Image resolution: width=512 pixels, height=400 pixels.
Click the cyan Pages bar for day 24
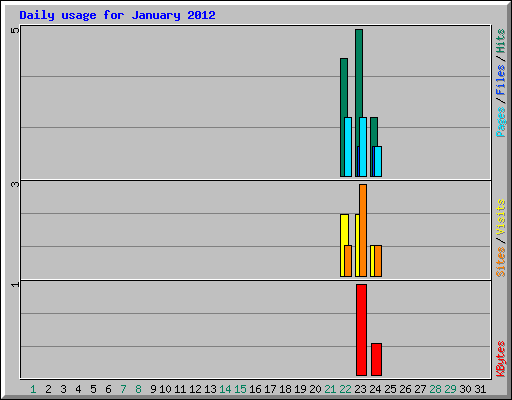tap(378, 161)
